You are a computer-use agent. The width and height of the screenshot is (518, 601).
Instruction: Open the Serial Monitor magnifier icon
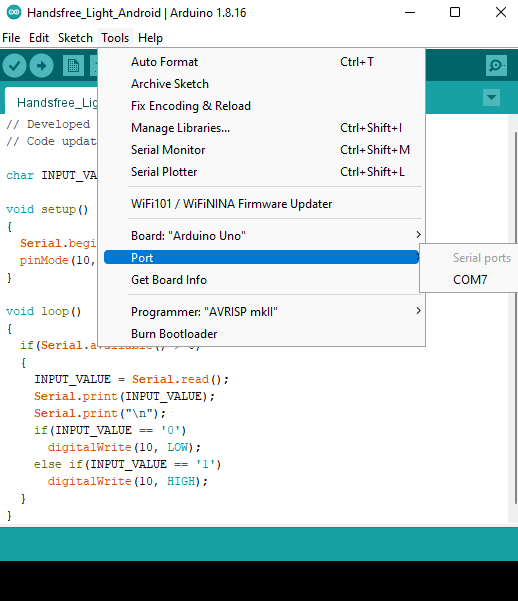pos(496,66)
